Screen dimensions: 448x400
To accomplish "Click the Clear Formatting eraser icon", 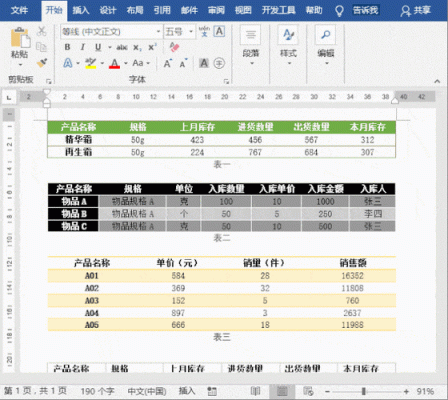I will coord(174,47).
